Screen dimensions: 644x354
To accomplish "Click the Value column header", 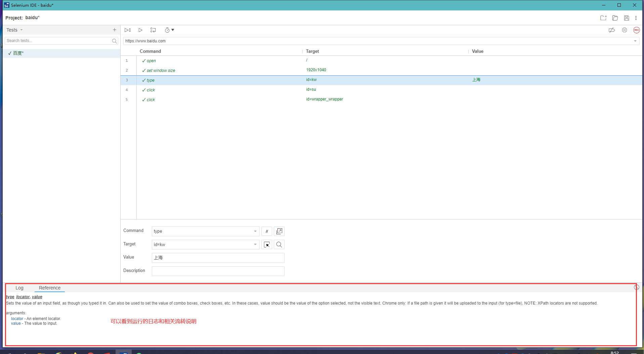I will pyautogui.click(x=478, y=51).
